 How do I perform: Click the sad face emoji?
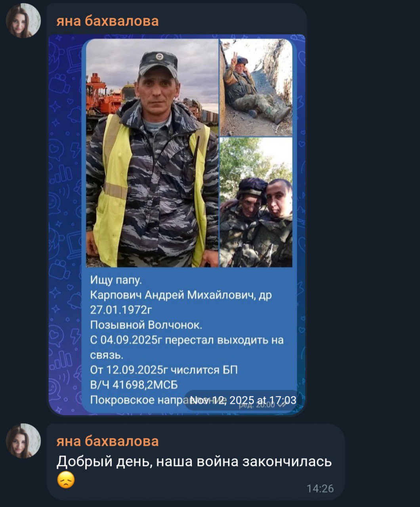66,480
